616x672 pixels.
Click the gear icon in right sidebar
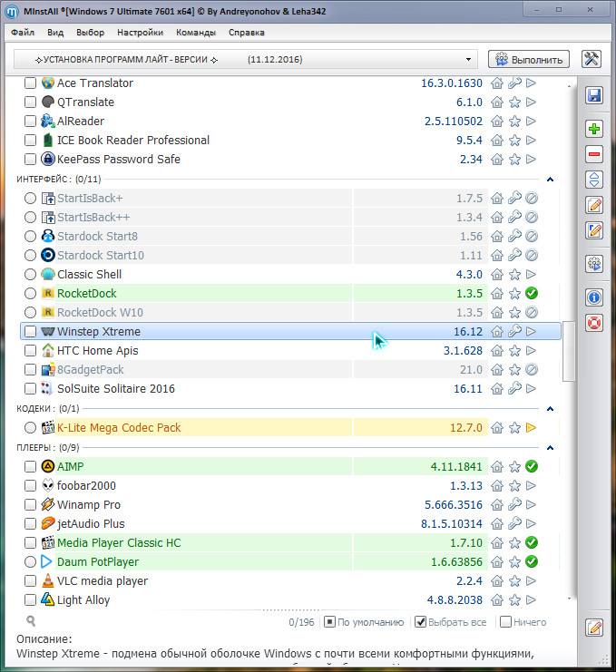pos(594,264)
